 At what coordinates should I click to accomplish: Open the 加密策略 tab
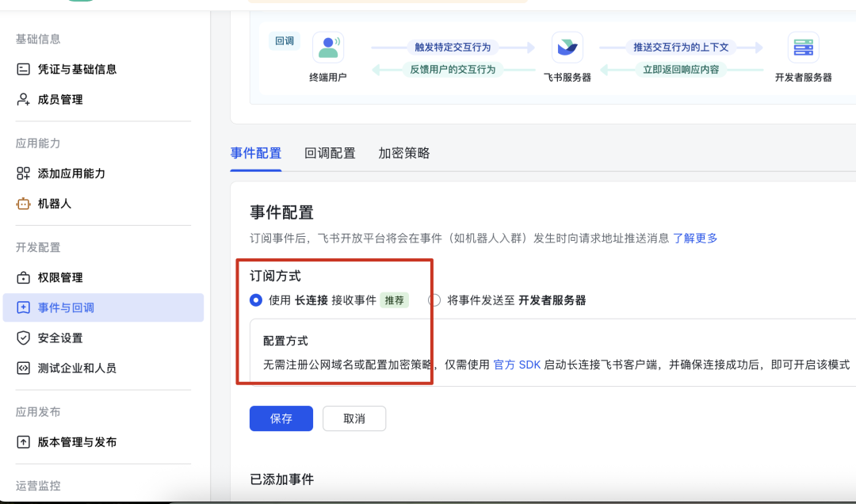(403, 153)
